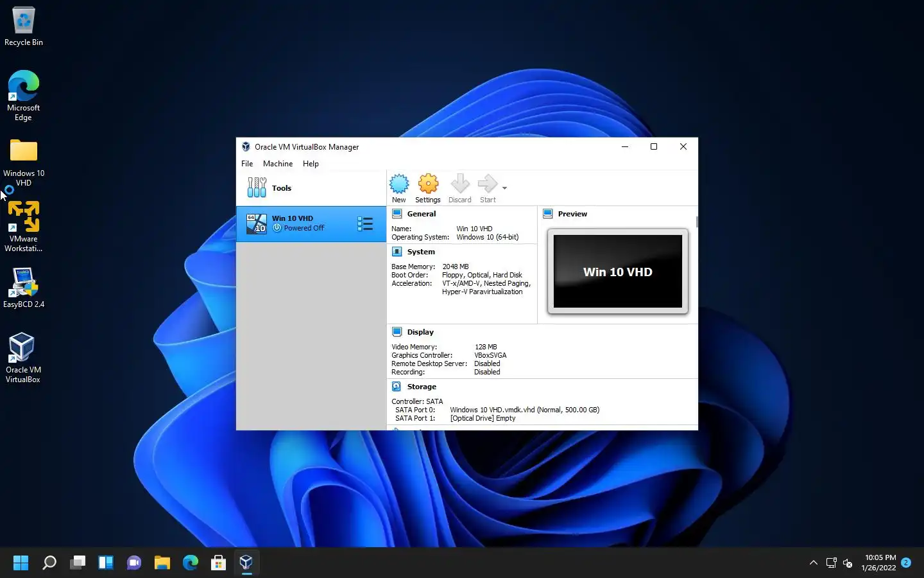Click the Display section heading

[x=420, y=332]
